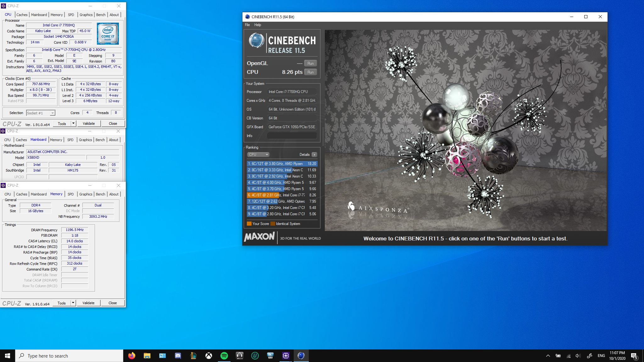Open Windows Ink Workspace pen icon
The image size is (644, 362).
(589, 356)
